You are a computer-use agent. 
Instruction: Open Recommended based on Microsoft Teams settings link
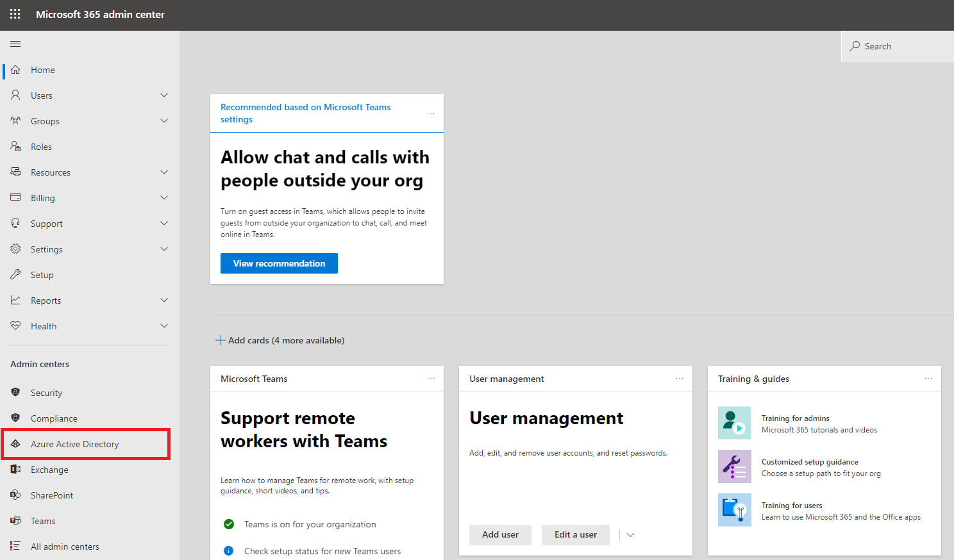(x=305, y=113)
